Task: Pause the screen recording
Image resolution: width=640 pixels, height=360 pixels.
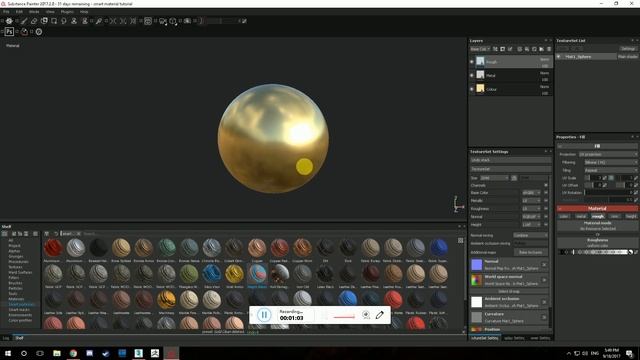Action: (264, 315)
